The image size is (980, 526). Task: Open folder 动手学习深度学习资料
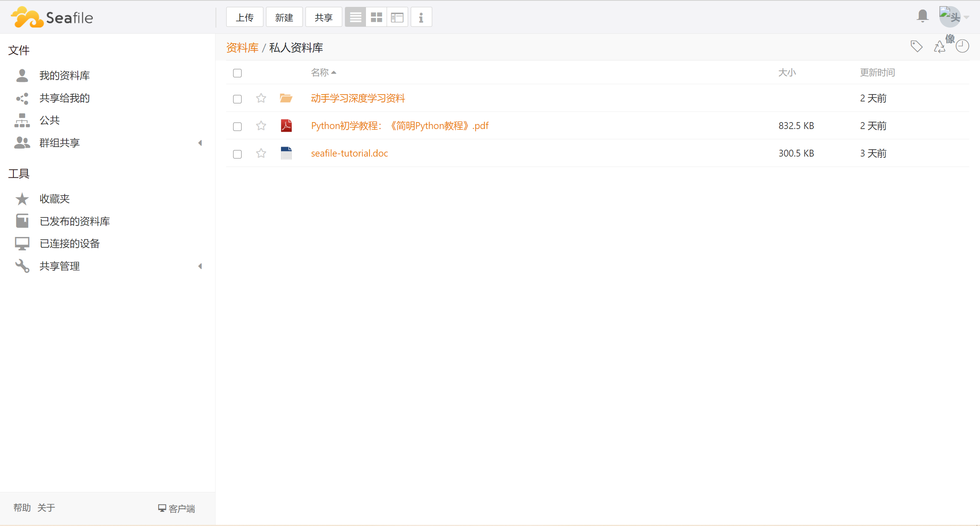click(358, 98)
